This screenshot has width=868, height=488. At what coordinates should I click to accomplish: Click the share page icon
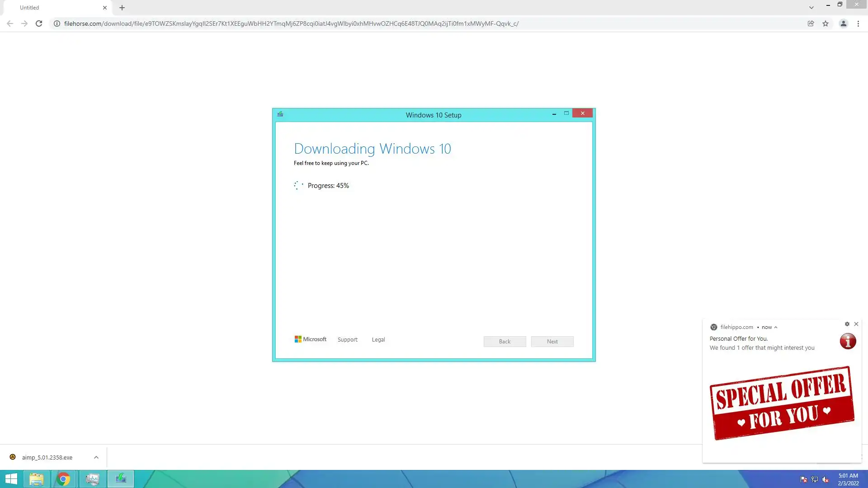(x=811, y=23)
